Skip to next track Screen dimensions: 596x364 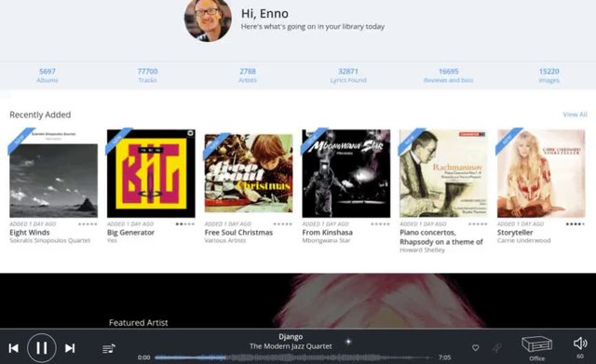tap(70, 348)
